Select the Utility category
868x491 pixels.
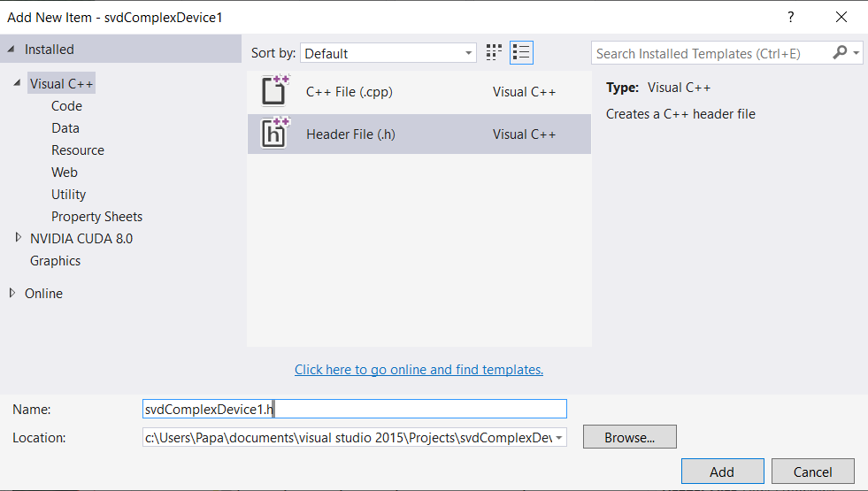coord(68,195)
